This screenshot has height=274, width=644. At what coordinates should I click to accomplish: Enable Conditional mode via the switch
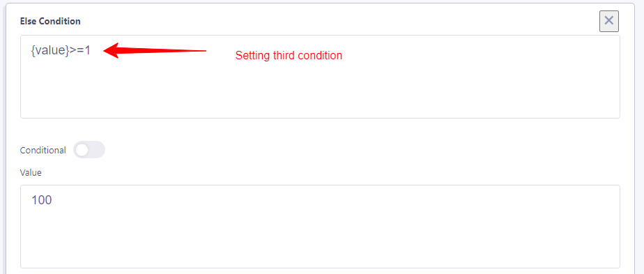89,150
